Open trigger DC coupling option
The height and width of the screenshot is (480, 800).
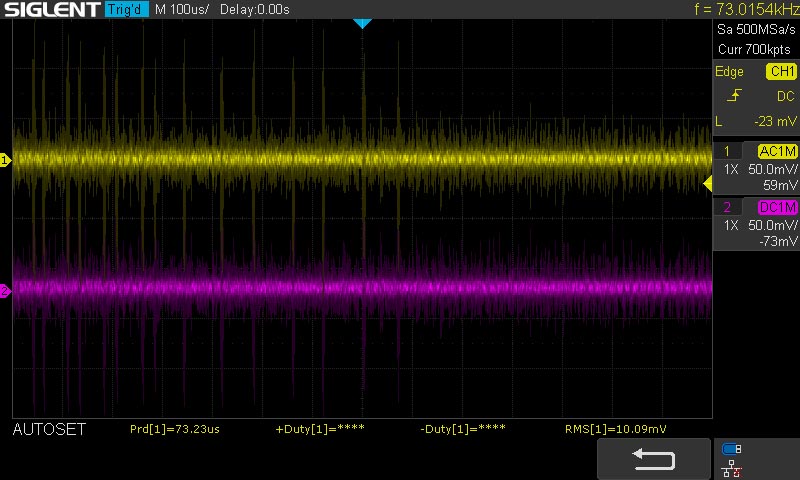click(785, 96)
